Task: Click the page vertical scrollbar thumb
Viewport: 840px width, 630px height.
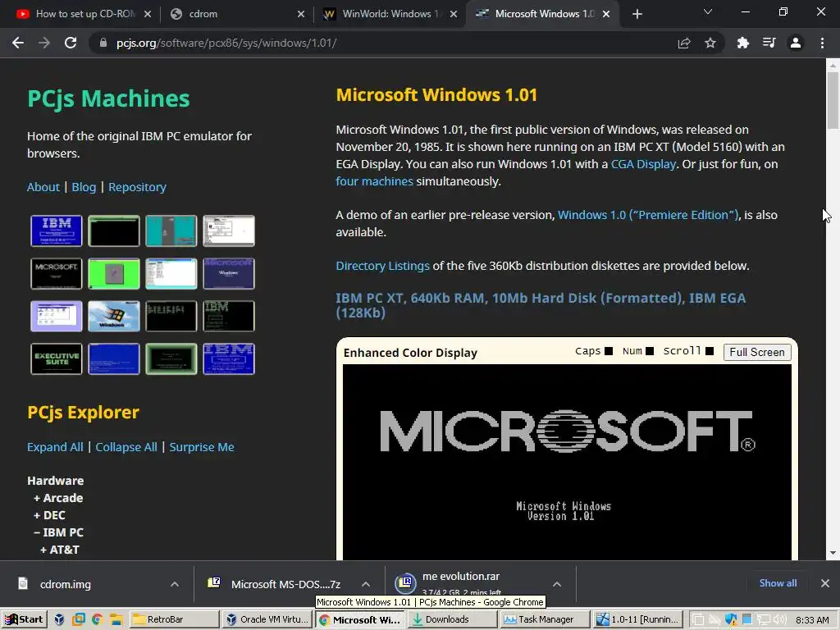Action: click(833, 100)
